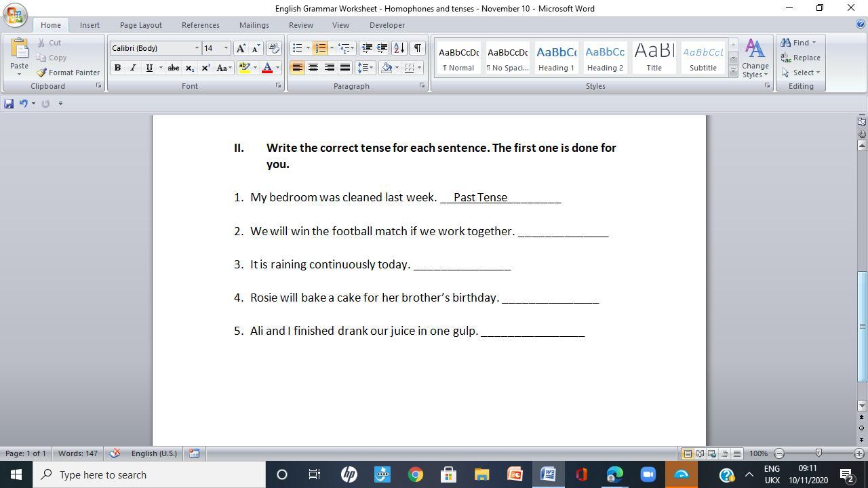Open Task View in the taskbar

(315, 474)
